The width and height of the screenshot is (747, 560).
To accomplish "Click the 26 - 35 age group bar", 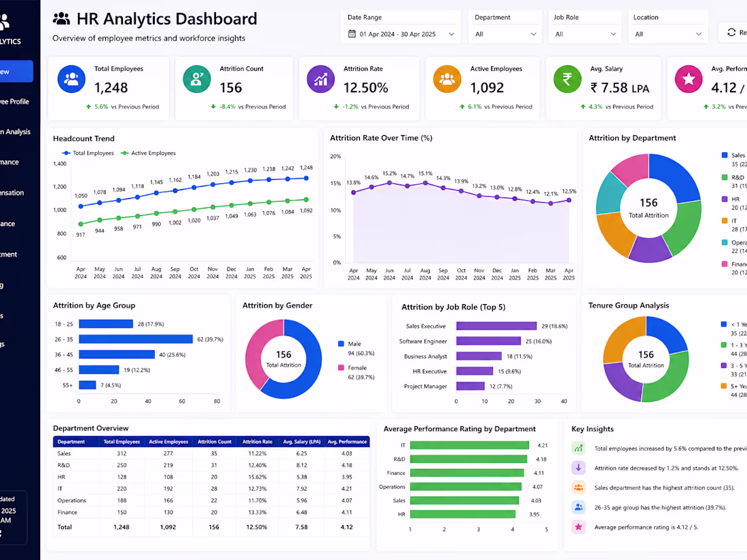I will (136, 339).
